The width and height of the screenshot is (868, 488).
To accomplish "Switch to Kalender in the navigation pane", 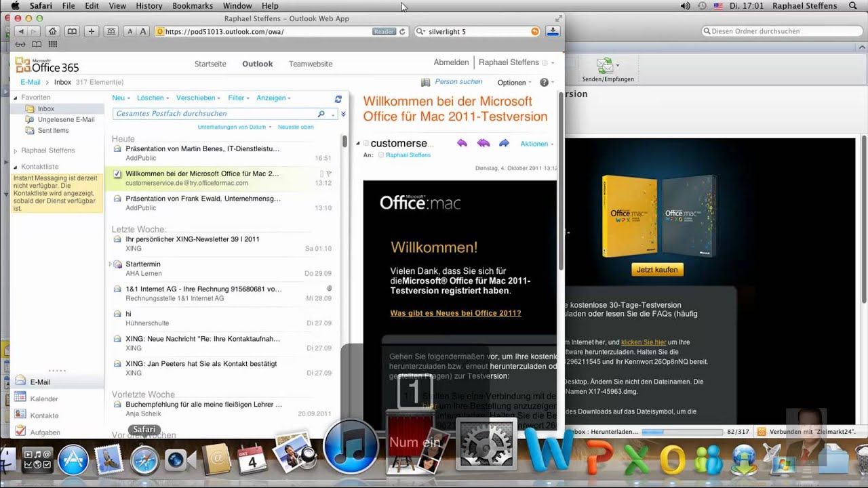I will click(x=44, y=399).
